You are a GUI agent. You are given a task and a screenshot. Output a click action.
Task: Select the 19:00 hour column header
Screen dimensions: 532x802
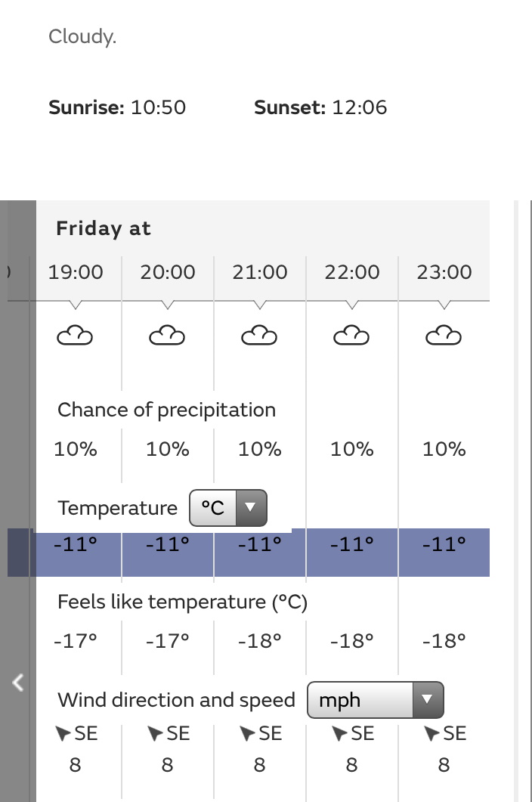[x=75, y=272]
